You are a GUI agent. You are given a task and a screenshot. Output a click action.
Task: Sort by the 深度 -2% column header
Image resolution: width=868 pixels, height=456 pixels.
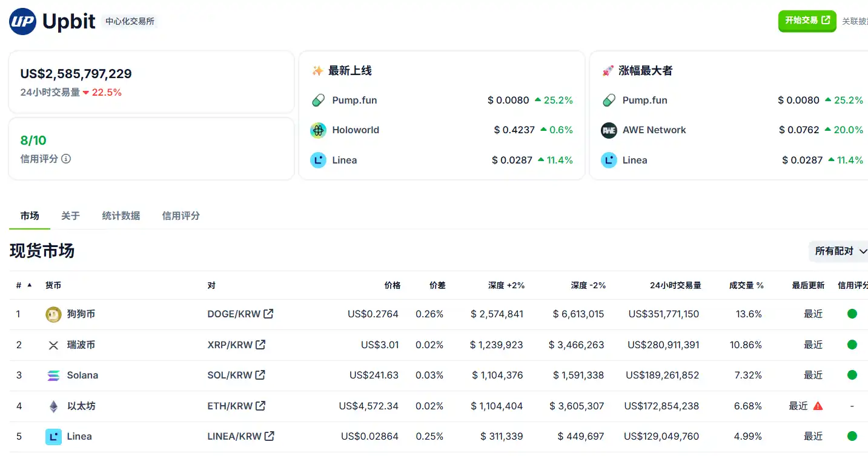(x=588, y=285)
